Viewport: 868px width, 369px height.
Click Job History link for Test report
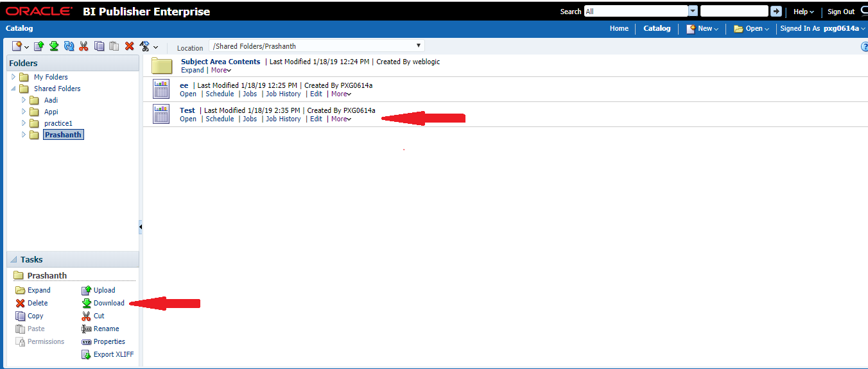[x=283, y=119]
